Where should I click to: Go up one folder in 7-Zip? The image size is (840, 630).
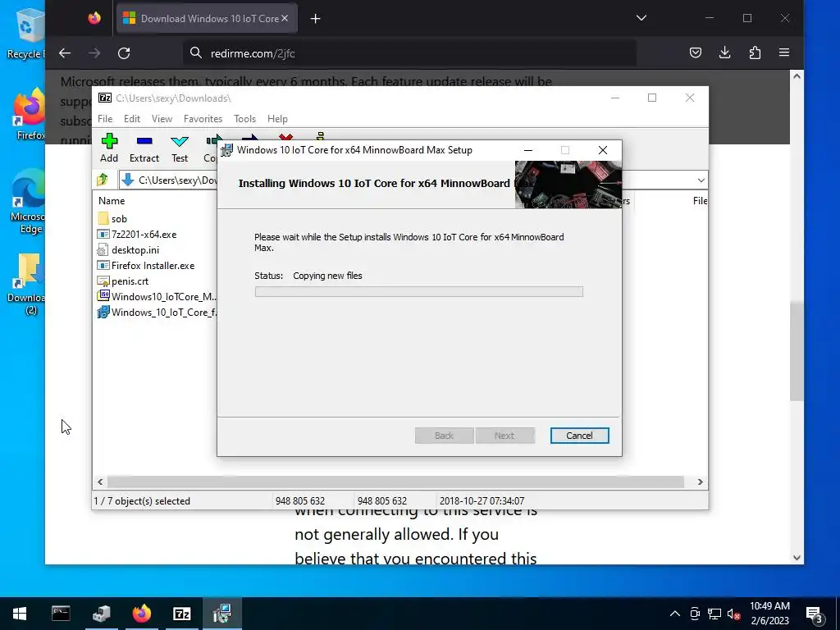coord(103,180)
